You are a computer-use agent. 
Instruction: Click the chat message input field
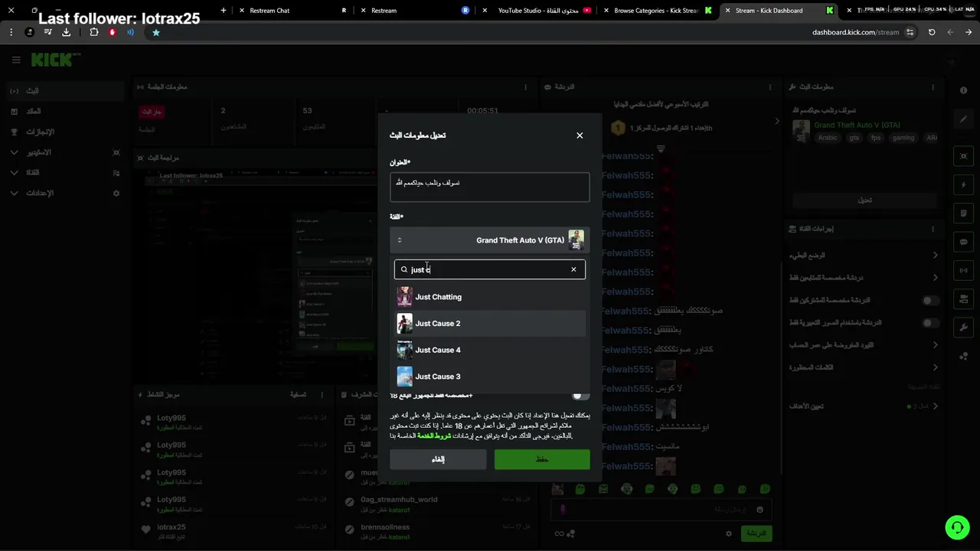[x=661, y=510]
